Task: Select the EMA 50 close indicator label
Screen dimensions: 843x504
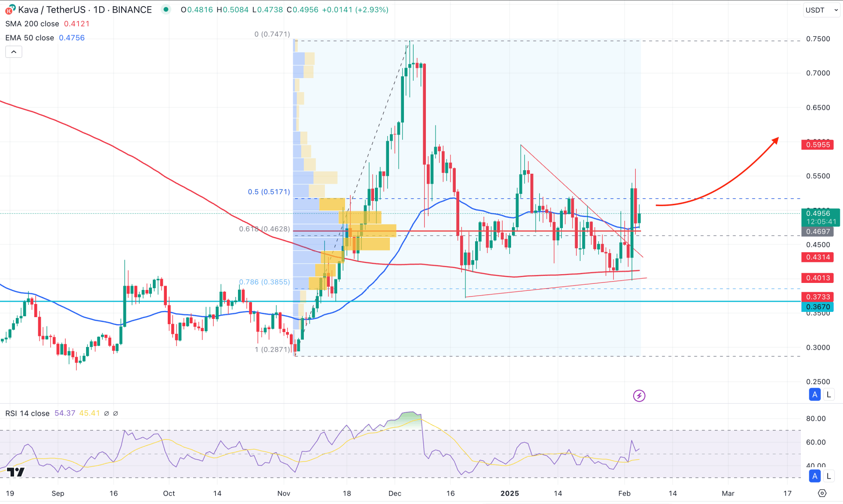Action: (29, 38)
